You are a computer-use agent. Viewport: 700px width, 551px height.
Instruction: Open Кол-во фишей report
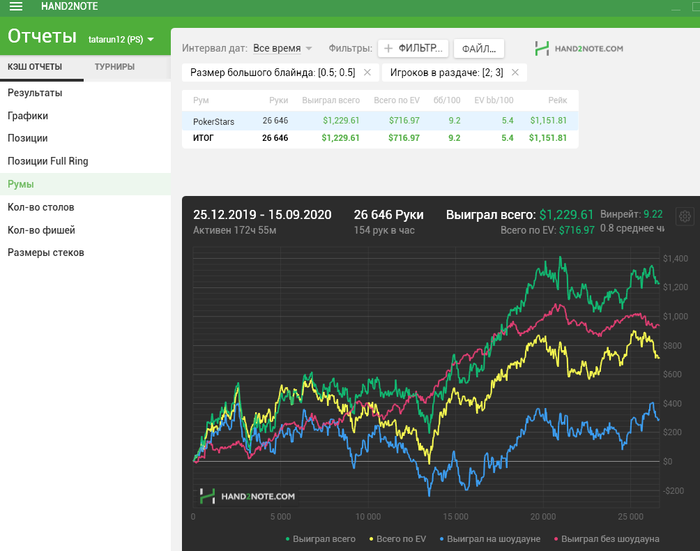click(85, 230)
